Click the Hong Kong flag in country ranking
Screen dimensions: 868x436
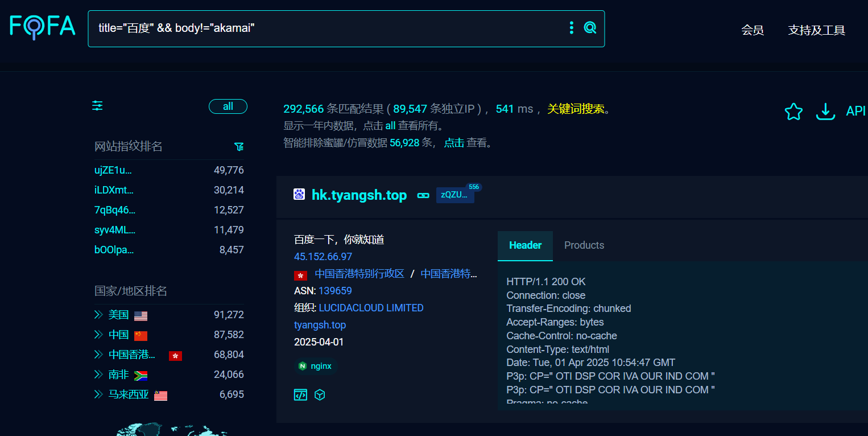(176, 356)
